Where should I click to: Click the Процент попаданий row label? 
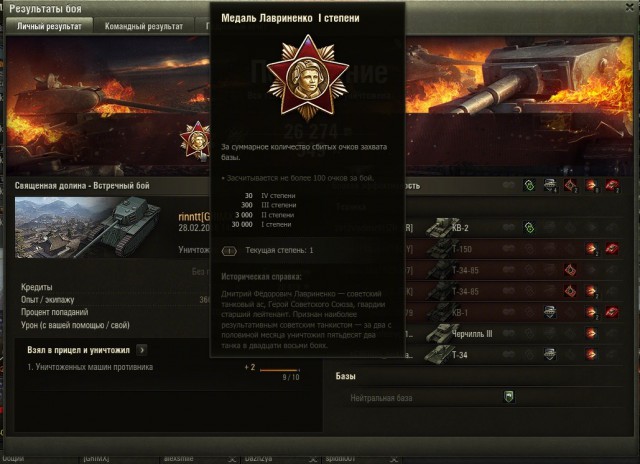[x=55, y=312]
